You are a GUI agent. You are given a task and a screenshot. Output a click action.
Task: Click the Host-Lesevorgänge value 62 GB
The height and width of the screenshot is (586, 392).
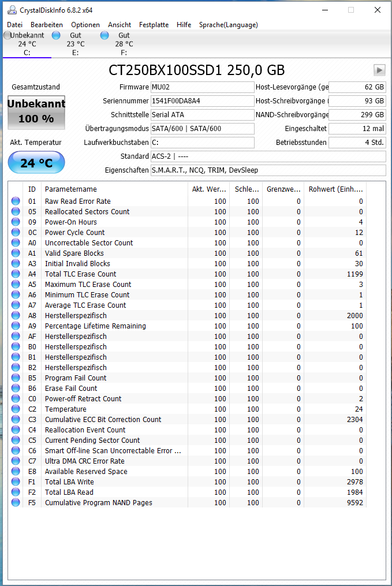pos(357,87)
